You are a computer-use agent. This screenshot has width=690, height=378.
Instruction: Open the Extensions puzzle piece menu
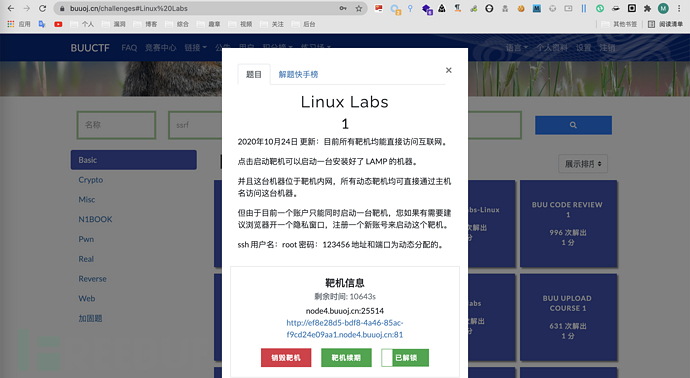coord(647,8)
